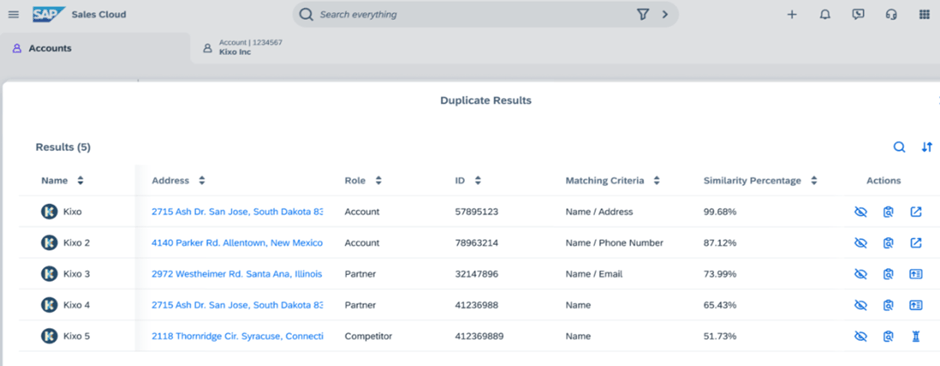Compare details for Kixo 4 row
The width and height of the screenshot is (940, 366).
(x=888, y=305)
